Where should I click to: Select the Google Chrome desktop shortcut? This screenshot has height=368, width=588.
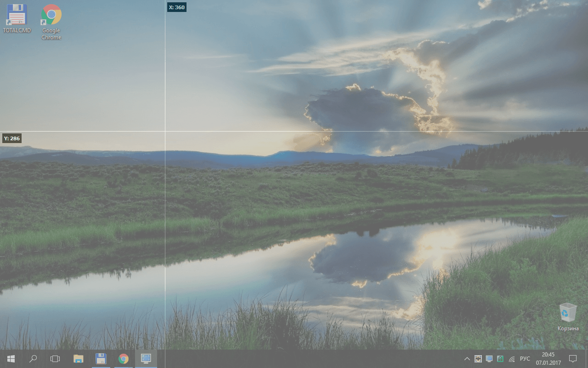(x=51, y=22)
